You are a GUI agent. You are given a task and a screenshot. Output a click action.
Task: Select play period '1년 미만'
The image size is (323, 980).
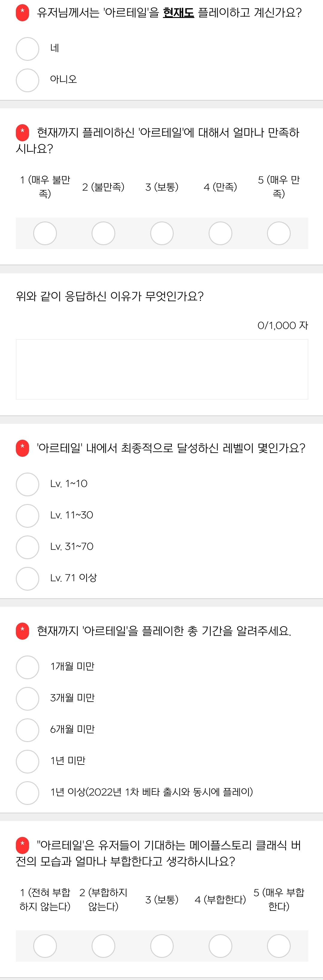(28, 761)
